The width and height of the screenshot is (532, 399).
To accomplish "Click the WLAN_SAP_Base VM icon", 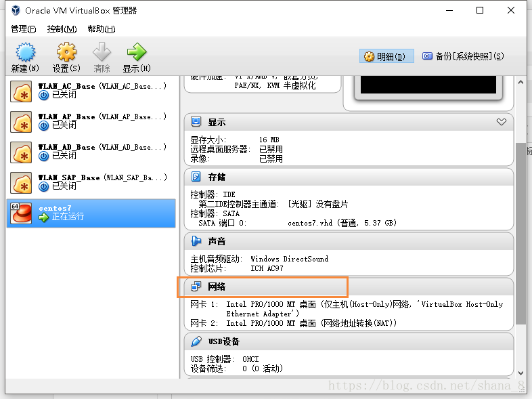I will click(21, 183).
